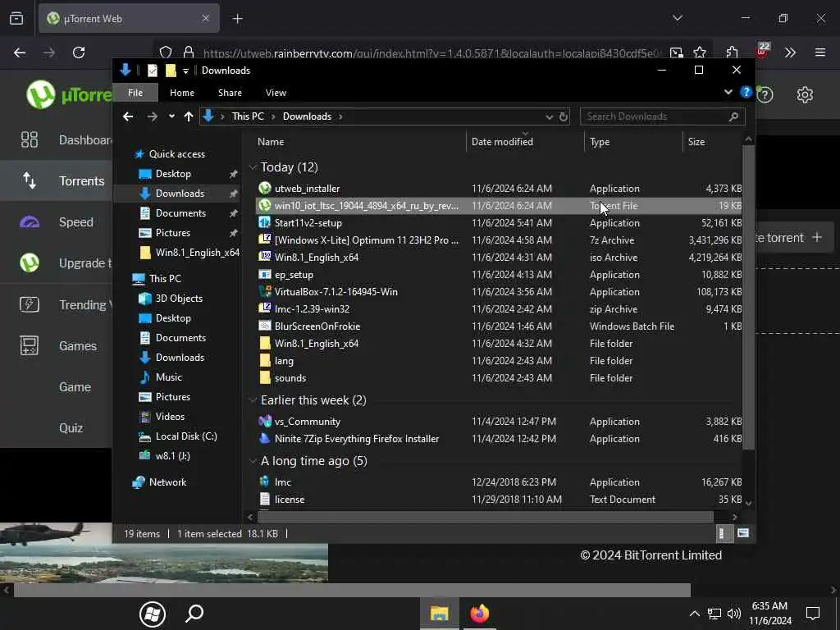This screenshot has width=840, height=630.
Task: Click the Start11v2-setup application icon
Action: pos(265,222)
